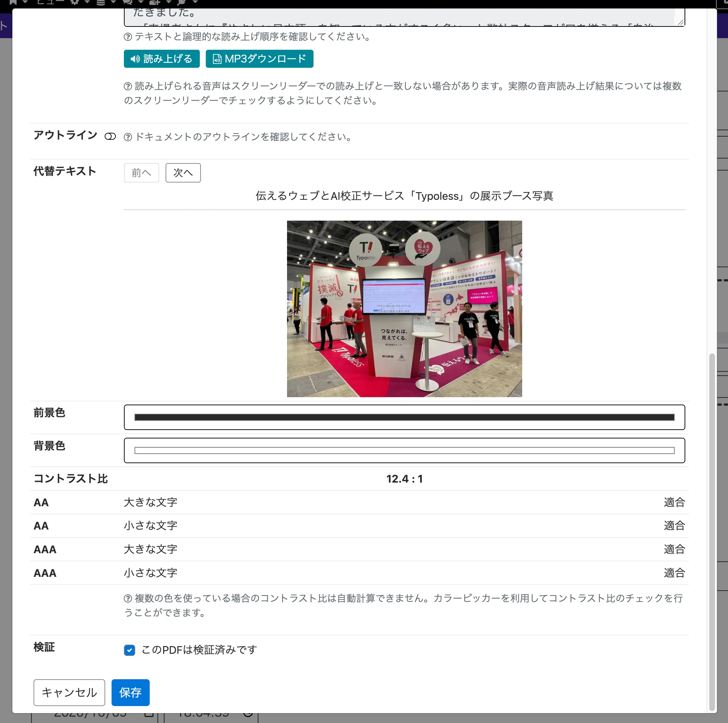Click the dialog's vertical scrollbar thumb
This screenshot has height=723, width=728.
[711, 531]
